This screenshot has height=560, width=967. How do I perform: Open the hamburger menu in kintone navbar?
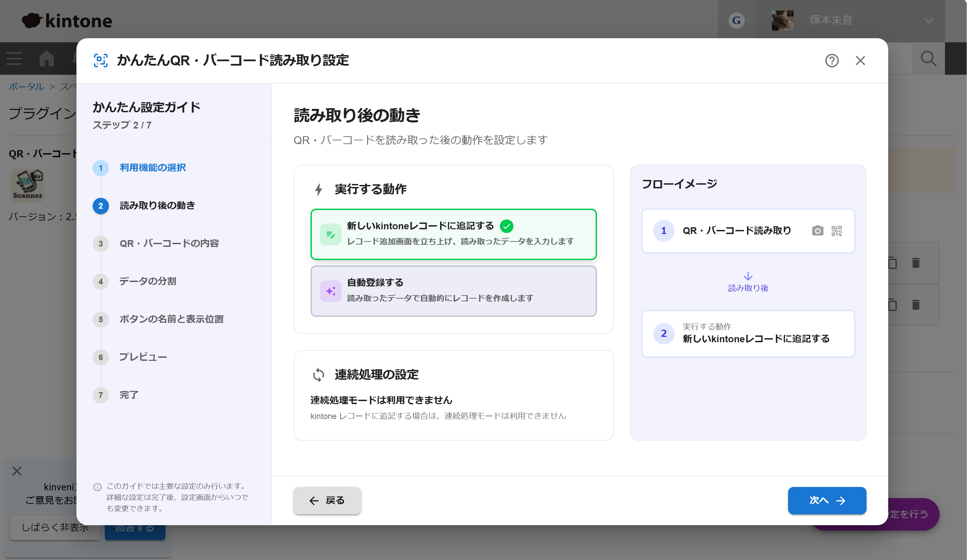point(14,59)
